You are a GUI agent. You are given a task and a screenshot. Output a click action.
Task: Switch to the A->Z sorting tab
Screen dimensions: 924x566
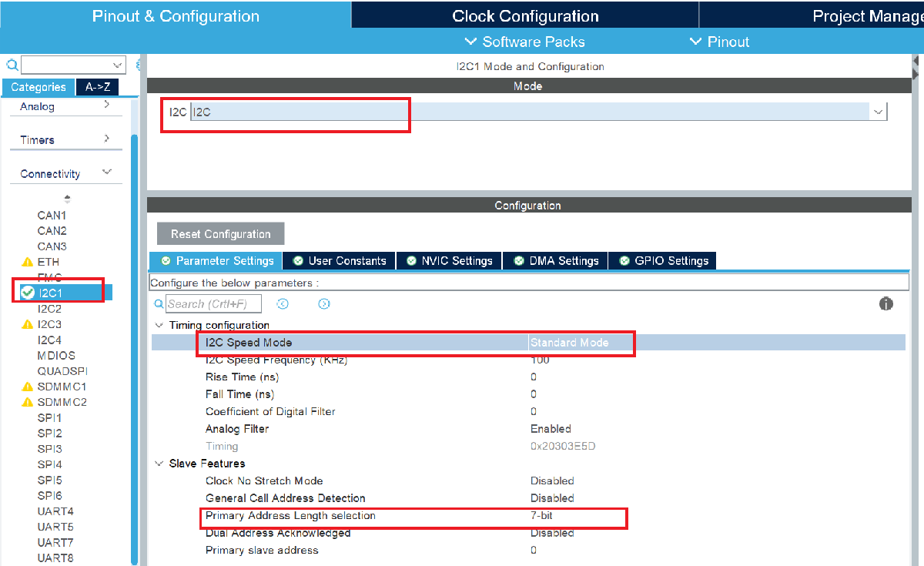(x=97, y=87)
